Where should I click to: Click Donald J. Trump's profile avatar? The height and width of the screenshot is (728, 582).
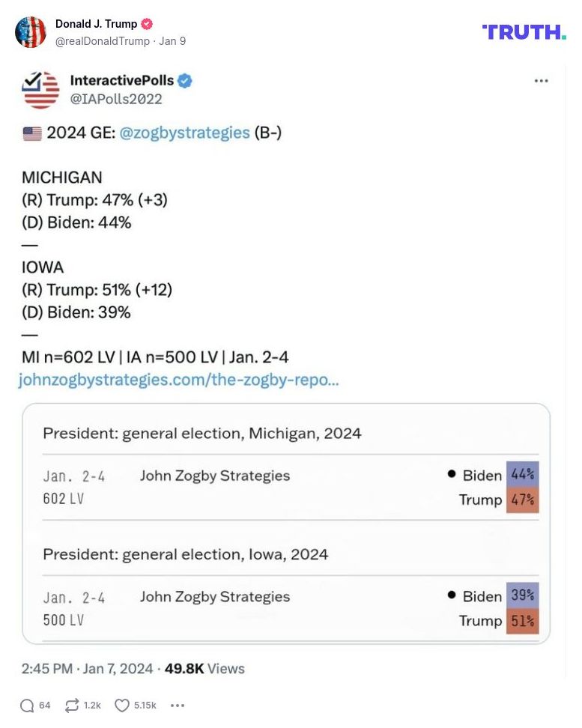31,32
